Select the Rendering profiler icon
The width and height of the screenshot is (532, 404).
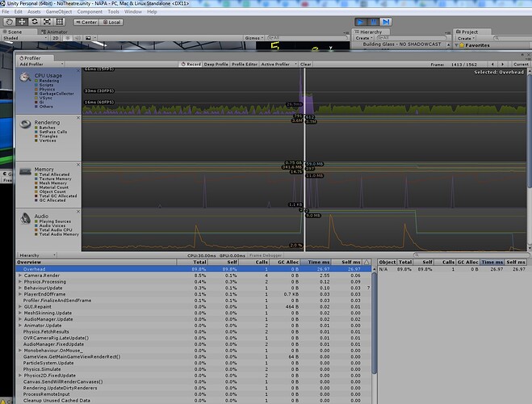tap(25, 124)
